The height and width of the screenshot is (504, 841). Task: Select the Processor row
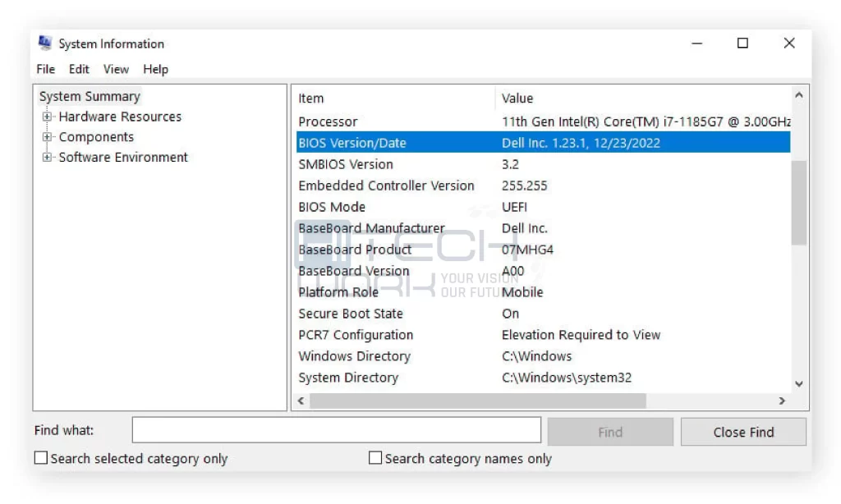(544, 121)
